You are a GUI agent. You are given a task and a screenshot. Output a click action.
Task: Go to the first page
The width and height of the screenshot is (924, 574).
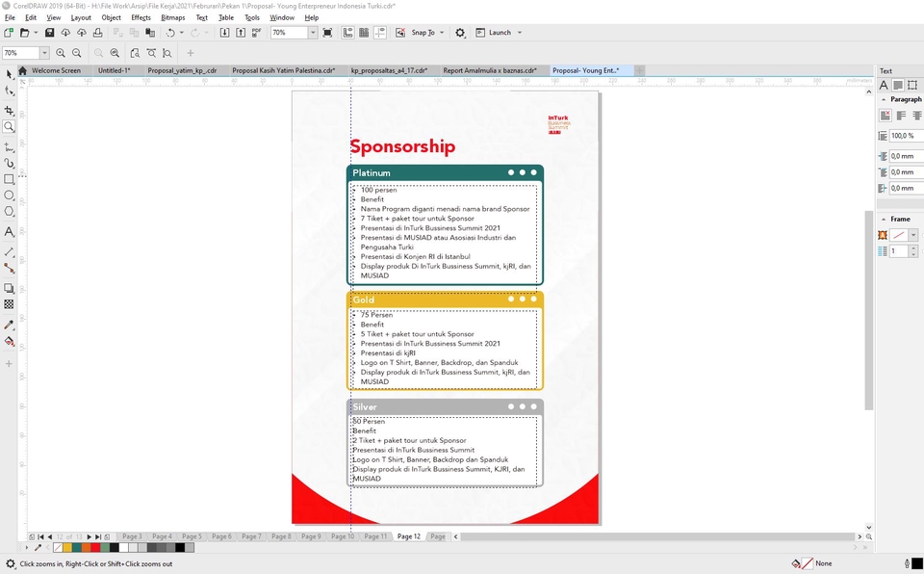pos(40,536)
